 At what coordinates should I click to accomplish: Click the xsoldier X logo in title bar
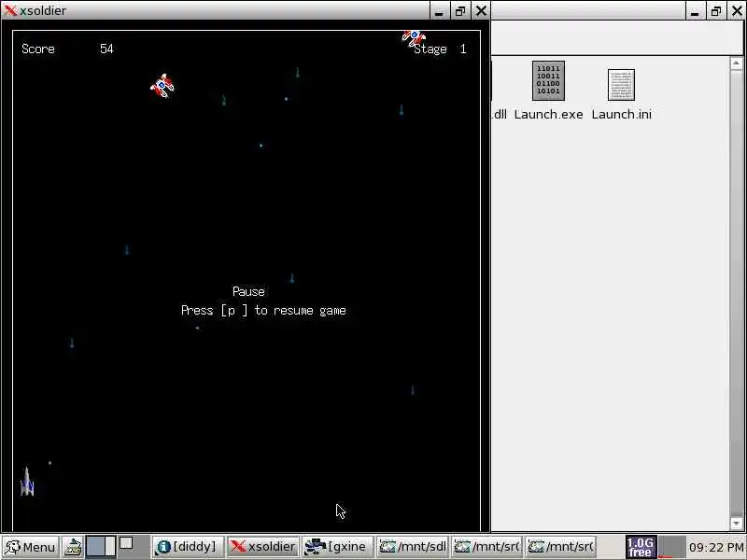click(10, 10)
